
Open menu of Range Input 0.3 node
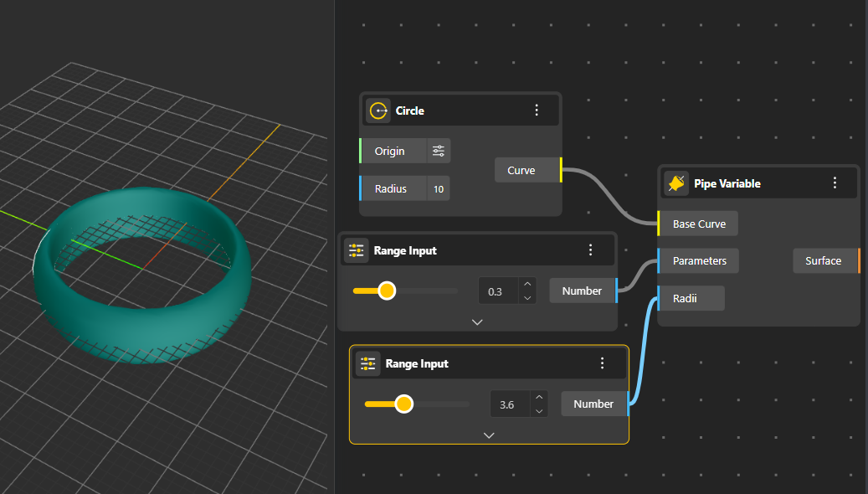coord(591,250)
